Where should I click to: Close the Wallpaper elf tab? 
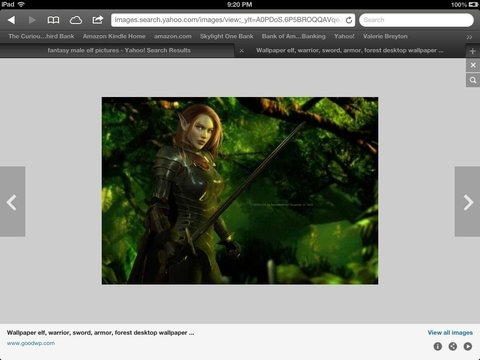[x=241, y=51]
